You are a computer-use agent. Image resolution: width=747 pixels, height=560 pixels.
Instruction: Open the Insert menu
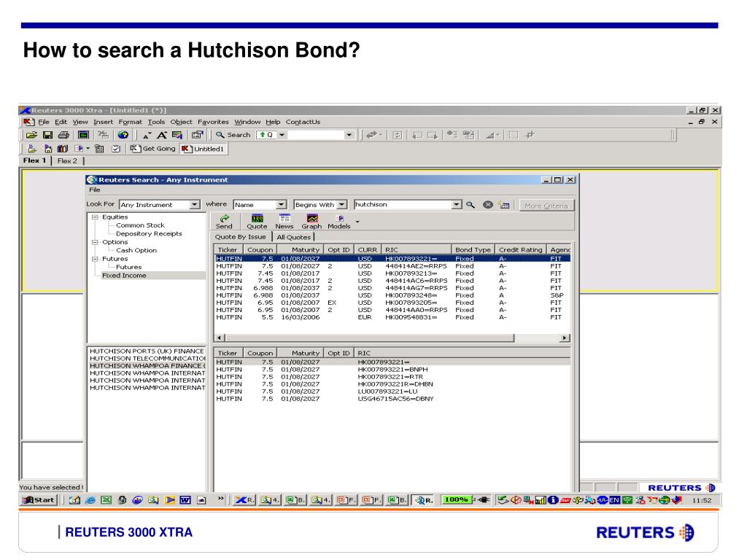coord(103,122)
